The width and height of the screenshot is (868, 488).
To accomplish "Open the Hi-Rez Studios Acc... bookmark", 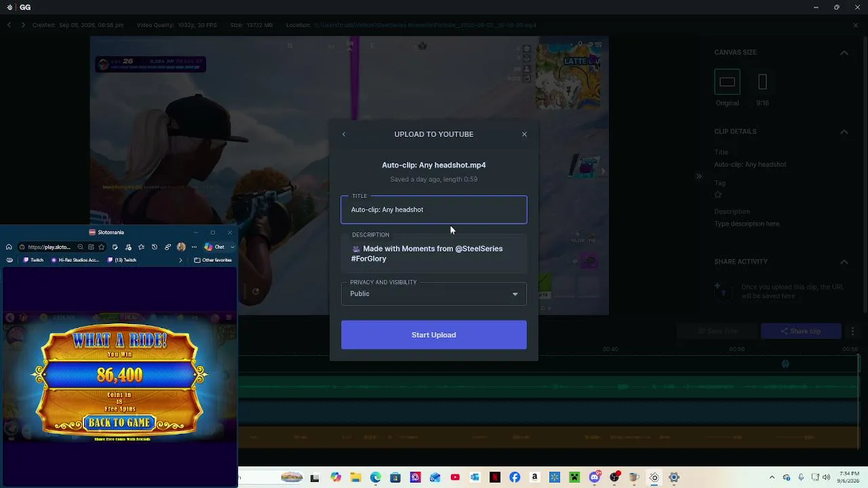I will (75, 260).
